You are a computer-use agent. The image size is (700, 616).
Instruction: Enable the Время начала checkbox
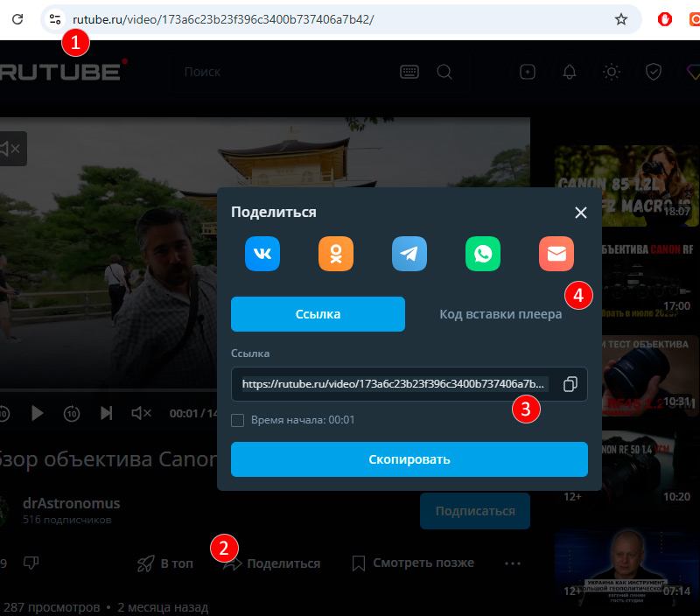237,420
